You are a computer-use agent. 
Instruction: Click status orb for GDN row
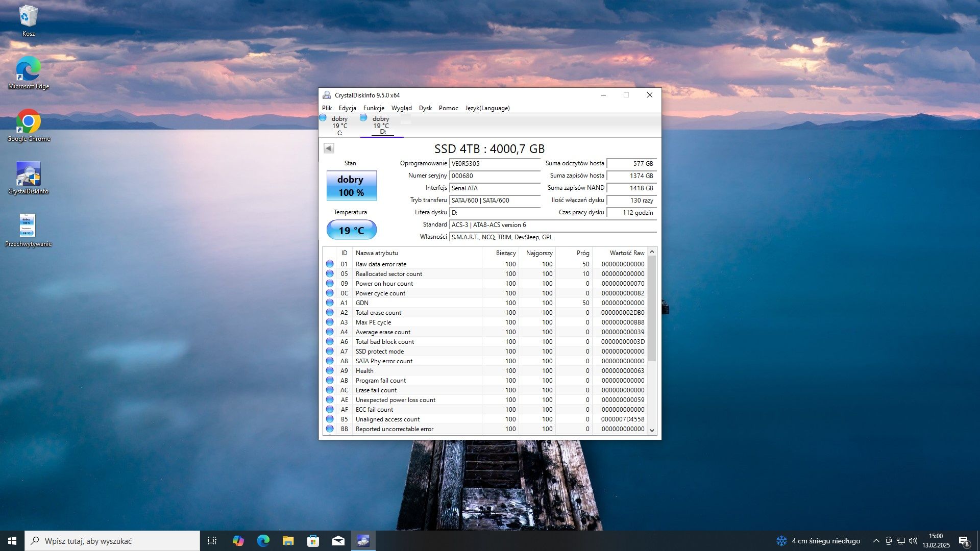330,303
